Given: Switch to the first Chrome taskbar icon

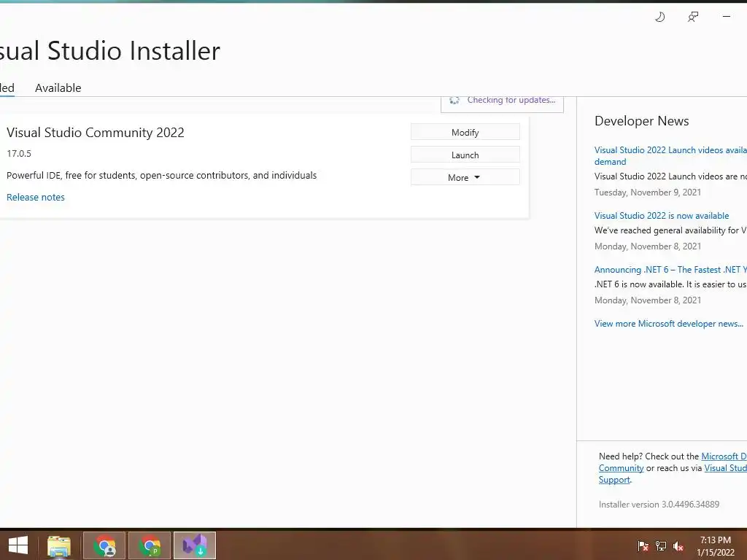Looking at the screenshot, I should 104,545.
